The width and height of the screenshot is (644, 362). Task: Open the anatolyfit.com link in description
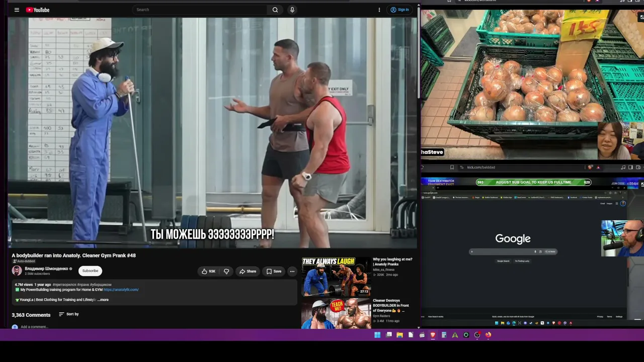click(121, 290)
